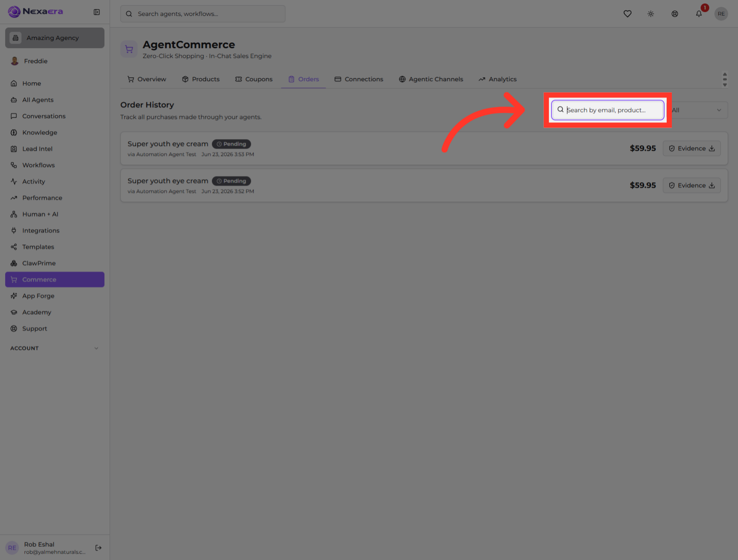The image size is (738, 560).
Task: Click the AgentCommerce cart icon
Action: click(x=129, y=49)
